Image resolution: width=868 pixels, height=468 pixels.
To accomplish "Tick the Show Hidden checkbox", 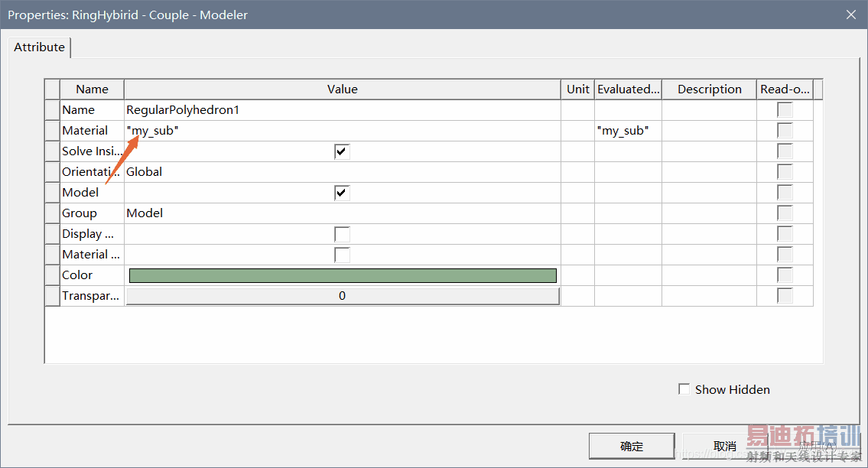I will pos(684,389).
